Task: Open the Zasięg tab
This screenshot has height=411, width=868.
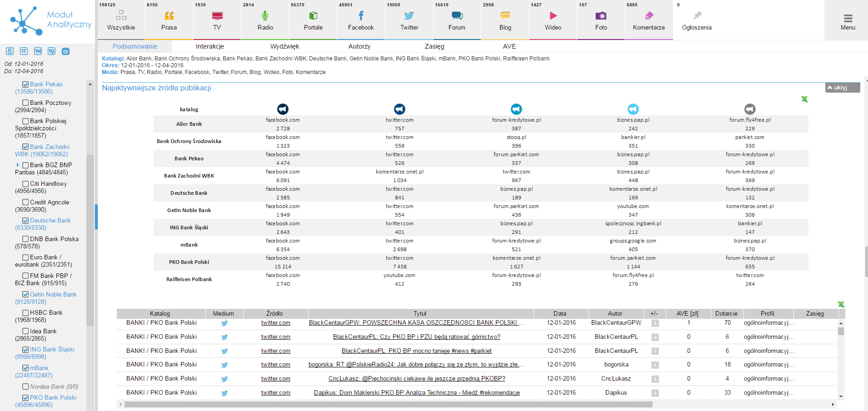Action: tap(434, 46)
